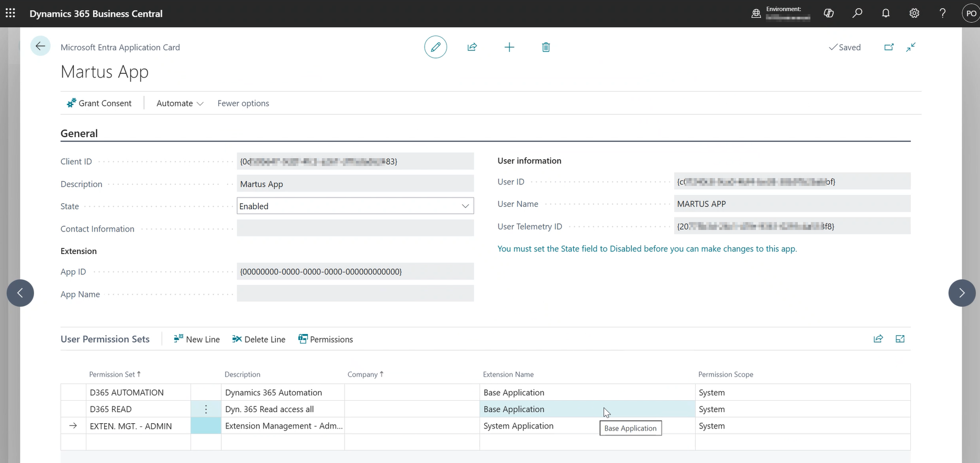The width and height of the screenshot is (980, 463).
Task: Share the card using the share icon
Action: 472,47
